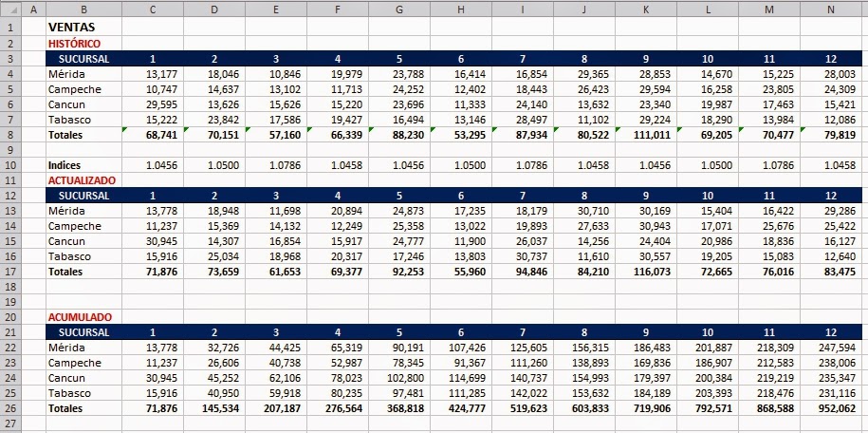Image resolution: width=868 pixels, height=433 pixels.
Task: Select cell with value 30,557
Action: coord(646,256)
